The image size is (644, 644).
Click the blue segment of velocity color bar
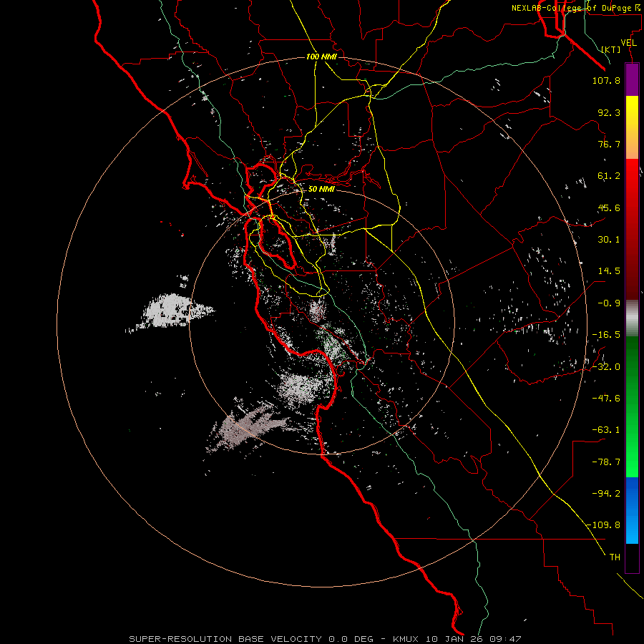tap(632, 510)
